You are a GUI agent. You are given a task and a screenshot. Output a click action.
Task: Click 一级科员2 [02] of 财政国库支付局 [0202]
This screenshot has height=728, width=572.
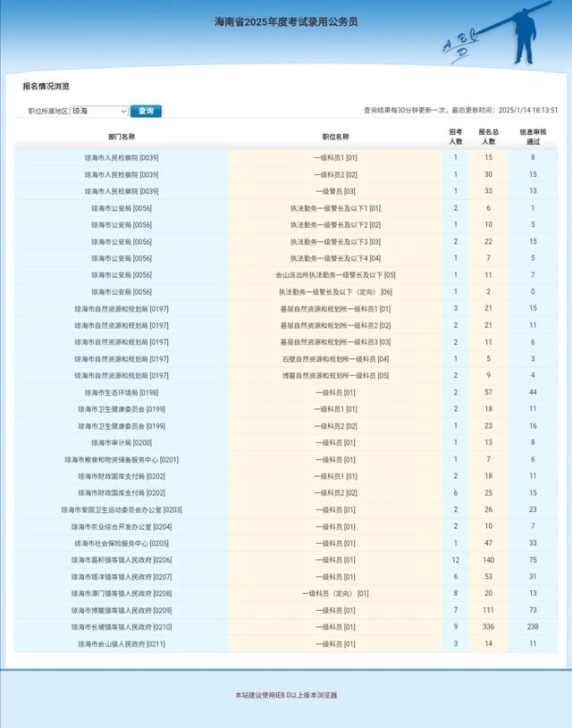335,493
